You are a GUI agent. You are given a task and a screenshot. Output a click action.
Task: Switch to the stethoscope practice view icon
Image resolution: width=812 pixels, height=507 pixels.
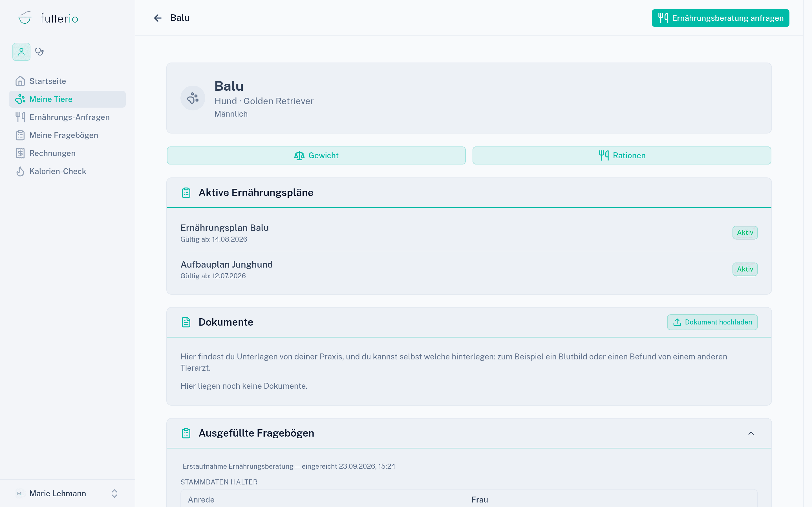[x=39, y=52]
